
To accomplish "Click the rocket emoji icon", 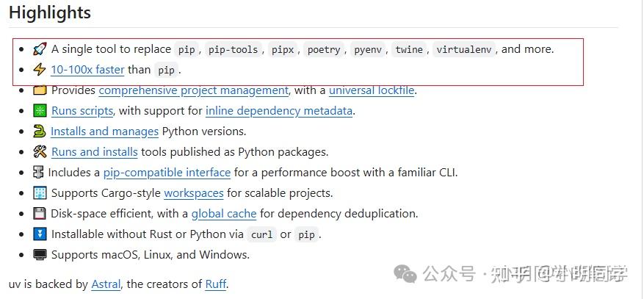I will [x=40, y=49].
